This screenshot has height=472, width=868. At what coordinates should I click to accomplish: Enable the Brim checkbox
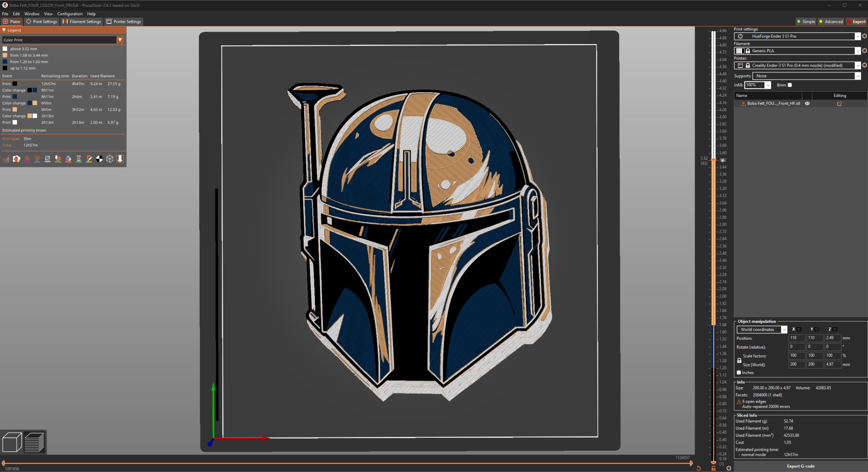click(x=790, y=85)
